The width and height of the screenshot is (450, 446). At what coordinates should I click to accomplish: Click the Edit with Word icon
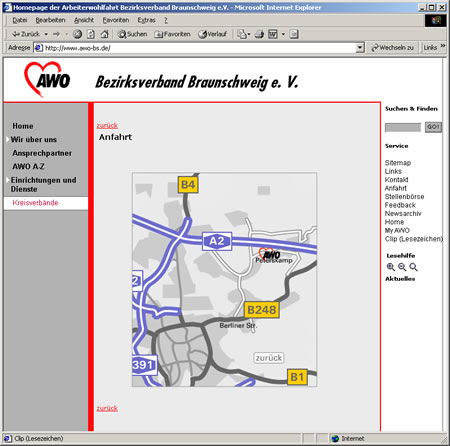(273, 34)
